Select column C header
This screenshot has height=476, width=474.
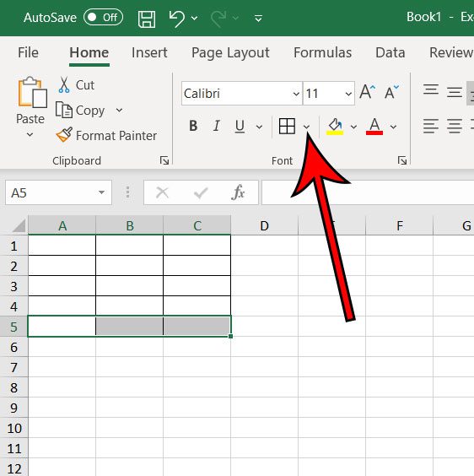[197, 225]
